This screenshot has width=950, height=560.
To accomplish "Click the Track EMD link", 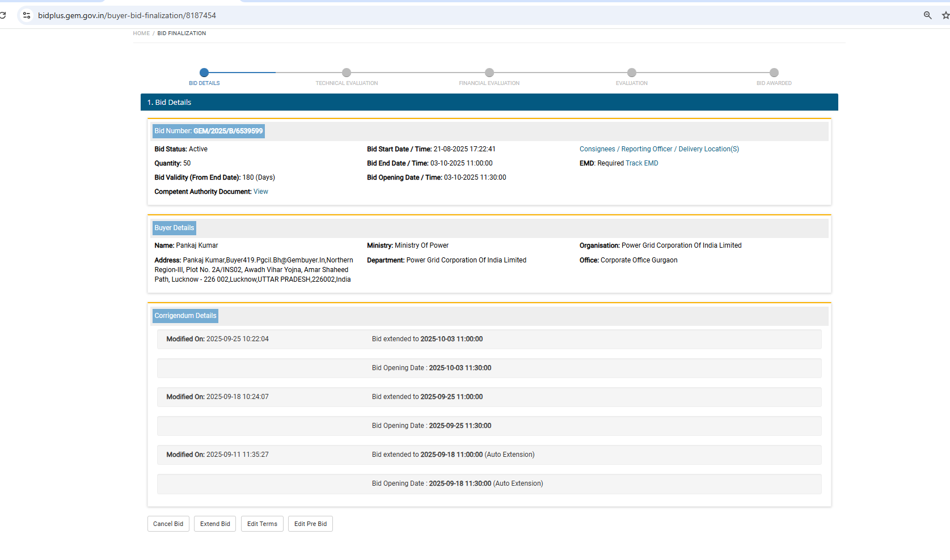I will click(x=642, y=163).
